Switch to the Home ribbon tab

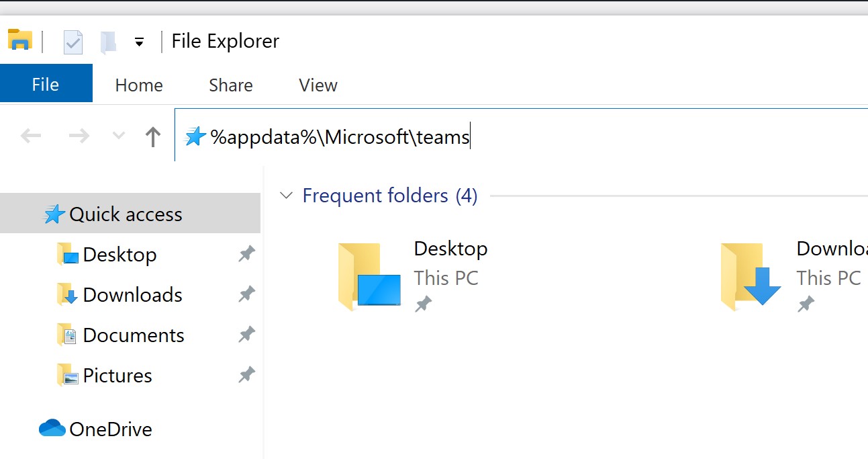tap(139, 85)
